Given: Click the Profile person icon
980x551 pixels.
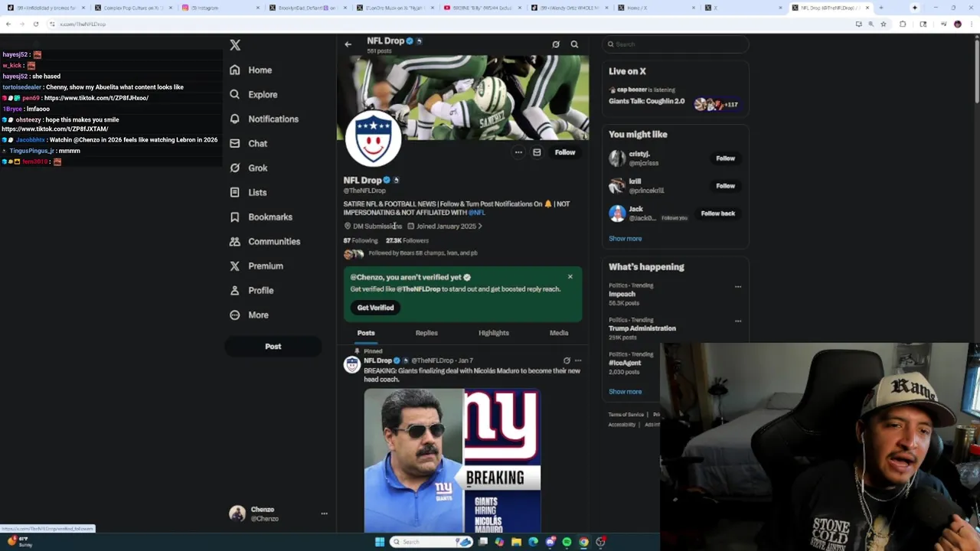Looking at the screenshot, I should tap(234, 290).
